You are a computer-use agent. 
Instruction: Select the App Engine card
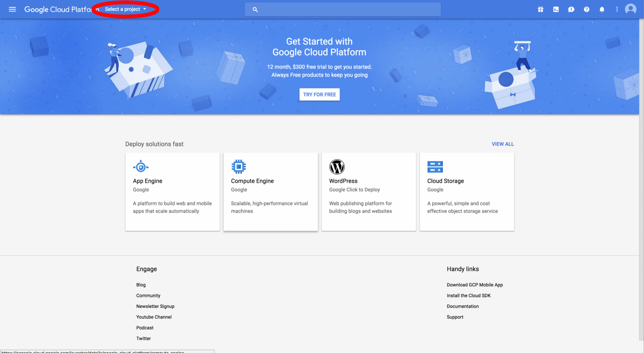[x=172, y=191]
